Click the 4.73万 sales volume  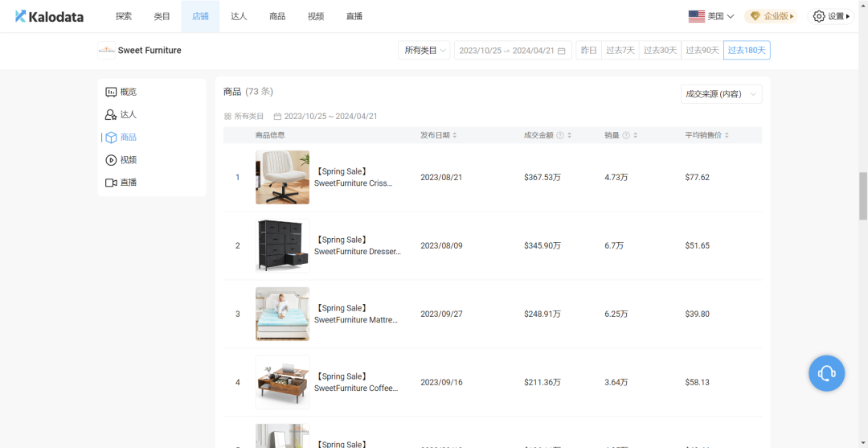pyautogui.click(x=616, y=177)
